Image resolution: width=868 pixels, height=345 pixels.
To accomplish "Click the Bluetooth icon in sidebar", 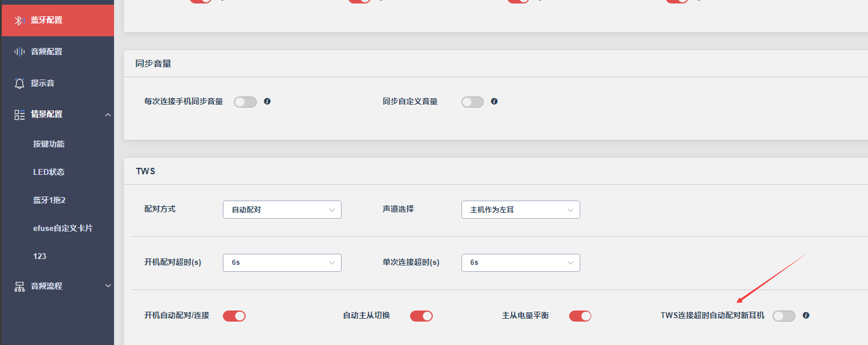I will pyautogui.click(x=19, y=20).
